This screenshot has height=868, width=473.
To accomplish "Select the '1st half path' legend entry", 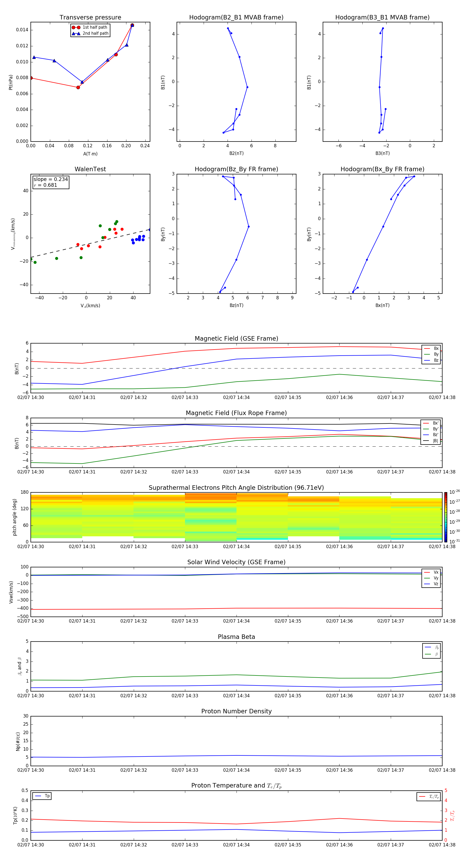I will click(x=90, y=27).
